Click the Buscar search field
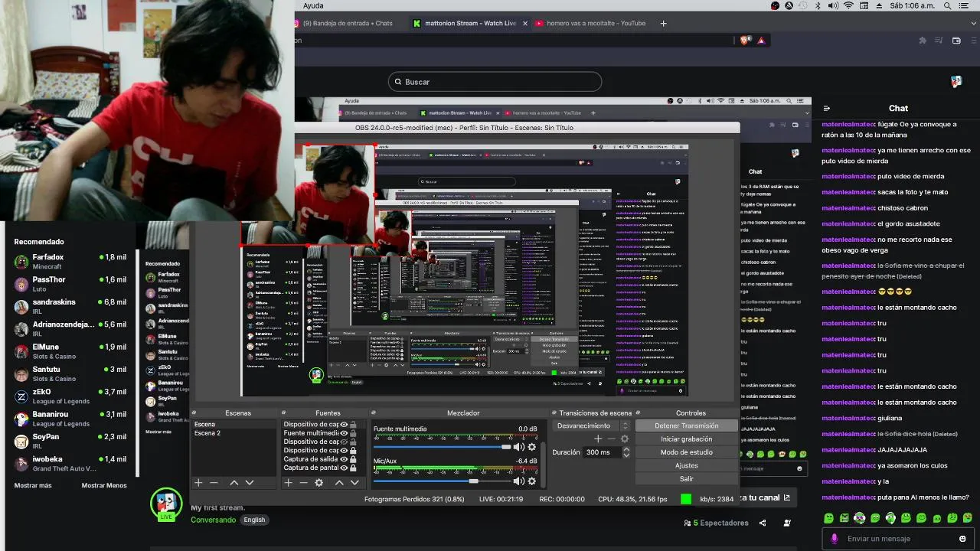This screenshot has height=551, width=980. (x=495, y=82)
